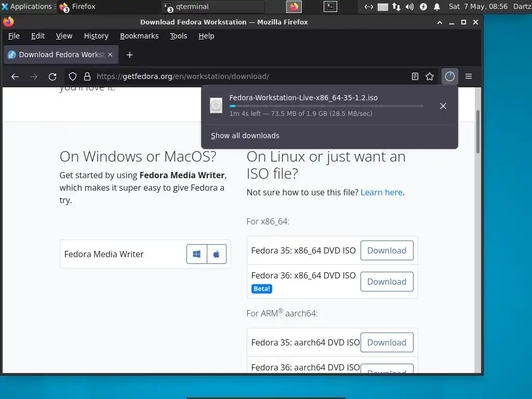Open the View menu

click(x=64, y=36)
